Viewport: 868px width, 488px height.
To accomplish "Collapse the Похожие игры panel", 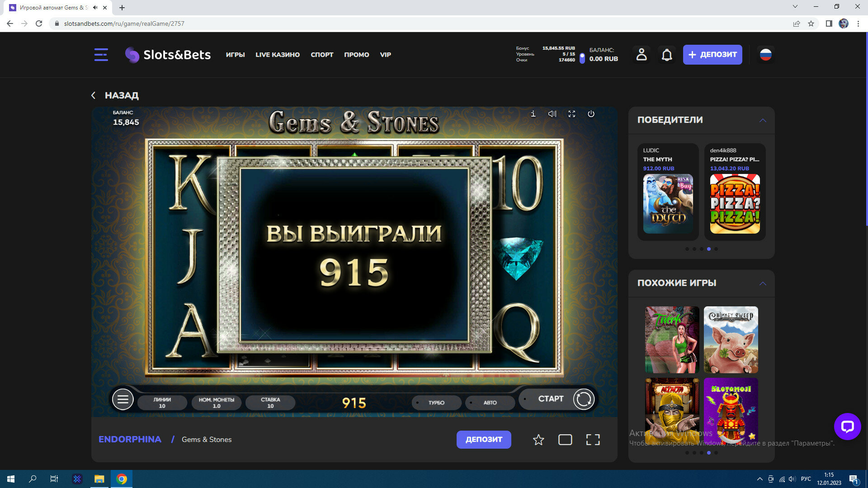I will click(x=763, y=283).
